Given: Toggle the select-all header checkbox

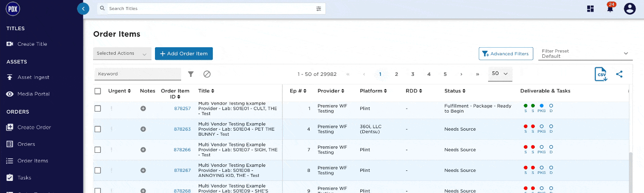Looking at the screenshot, I should [98, 91].
